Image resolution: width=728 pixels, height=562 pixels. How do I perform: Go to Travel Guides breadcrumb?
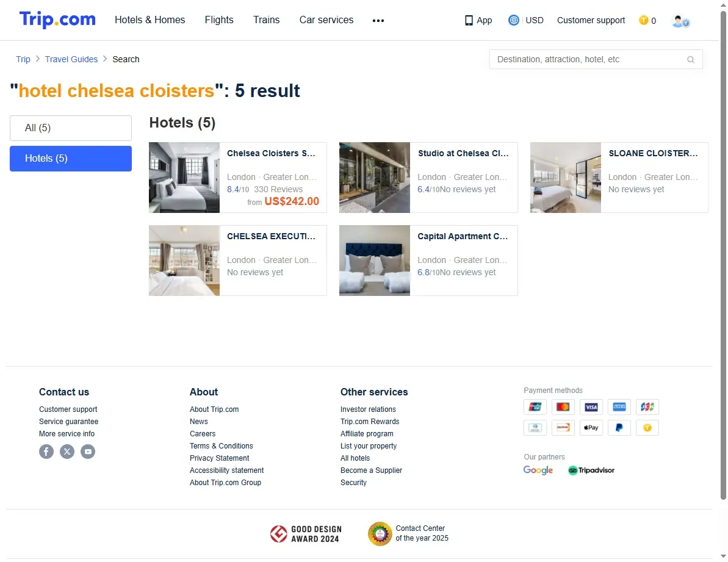pos(71,59)
